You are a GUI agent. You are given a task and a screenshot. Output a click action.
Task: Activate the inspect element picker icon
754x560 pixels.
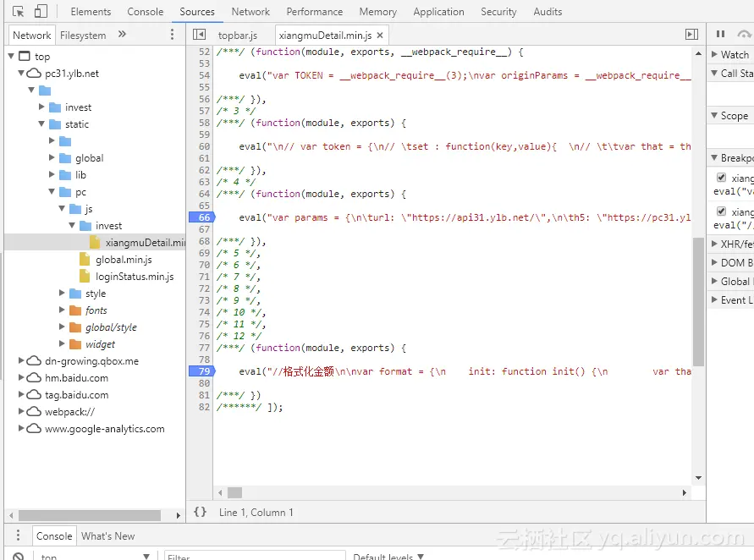coord(19,11)
